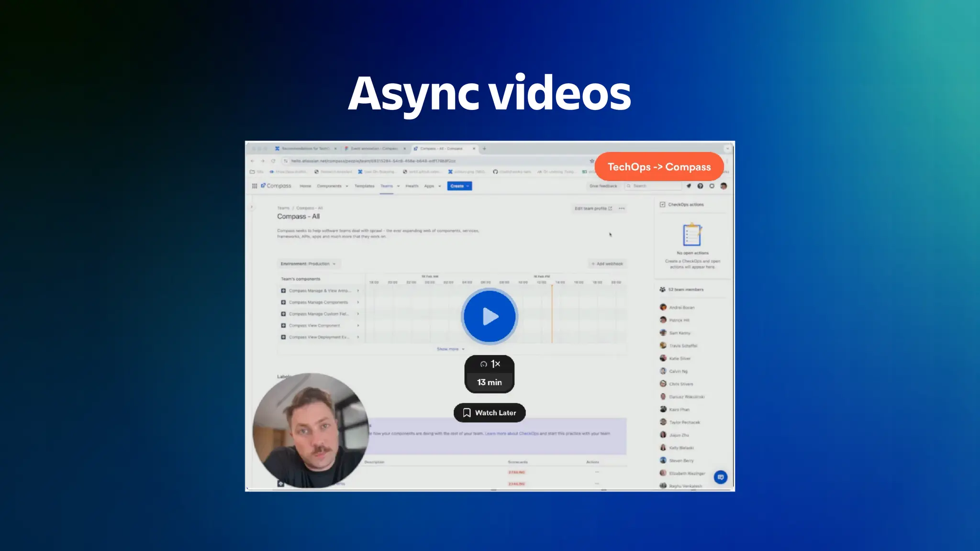Screen dimensions: 980x551
Task: Switch to the Event annotation browser tab
Action: tap(375, 148)
